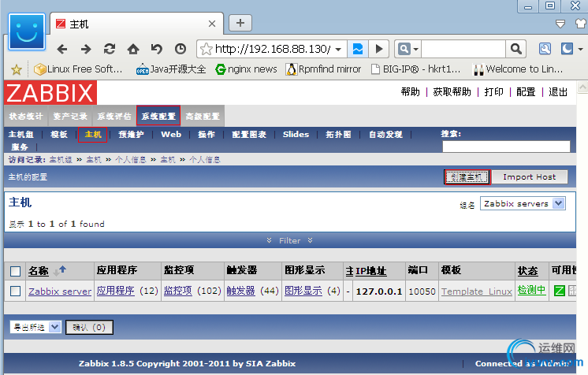Open the 资产记录 main tab

pyautogui.click(x=70, y=117)
